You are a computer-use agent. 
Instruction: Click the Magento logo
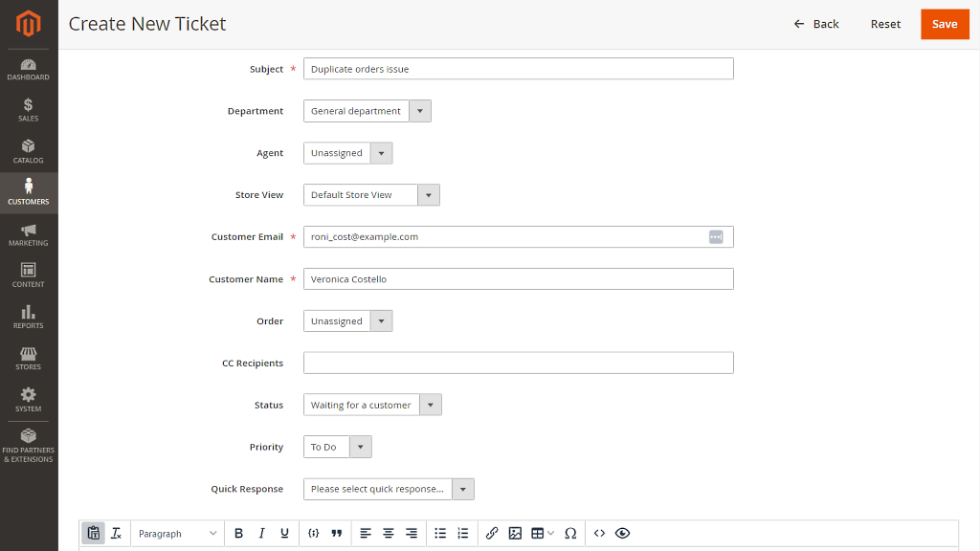[x=28, y=24]
